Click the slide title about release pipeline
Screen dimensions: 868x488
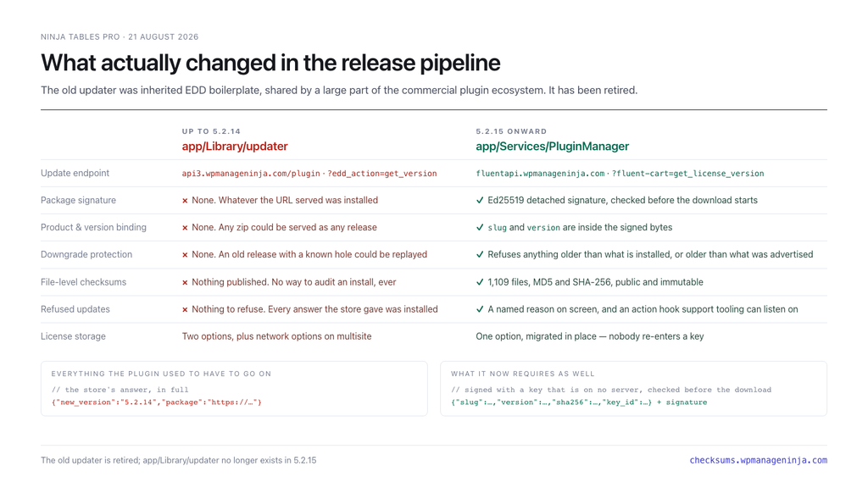coord(270,63)
